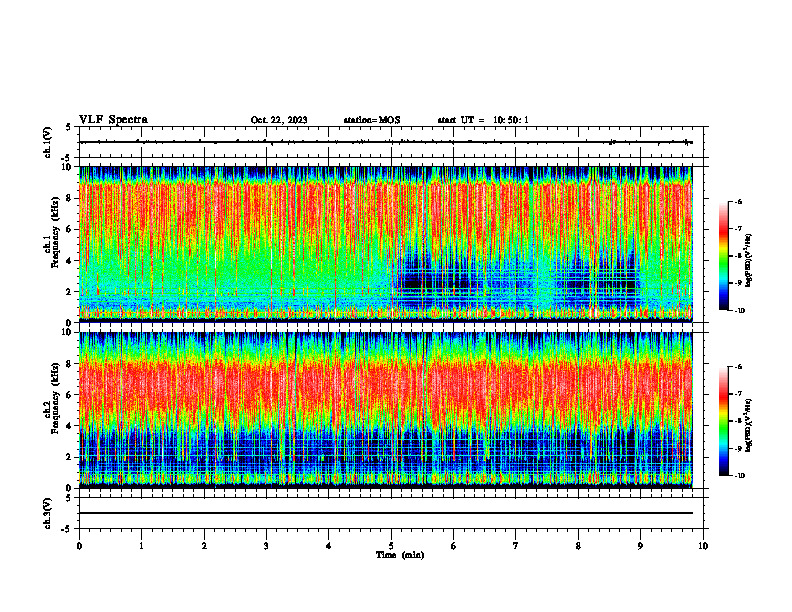This screenshot has width=792, height=612.
Task: Click time axis tick label "7"
Action: (x=516, y=546)
